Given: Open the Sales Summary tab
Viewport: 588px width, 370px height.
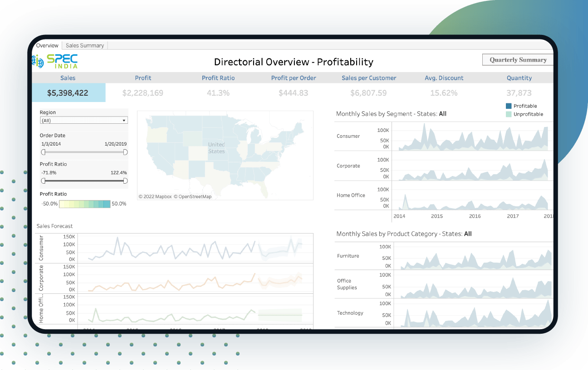Looking at the screenshot, I should (85, 45).
